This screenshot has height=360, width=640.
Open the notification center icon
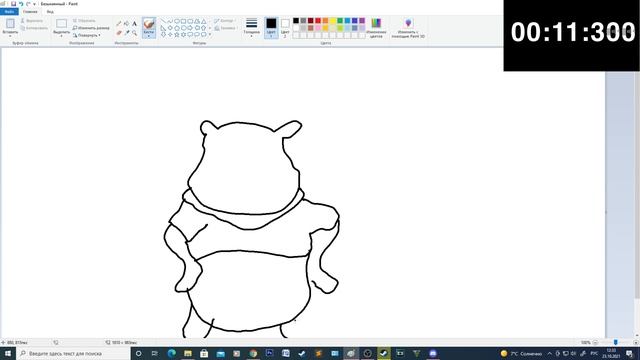coord(629,353)
